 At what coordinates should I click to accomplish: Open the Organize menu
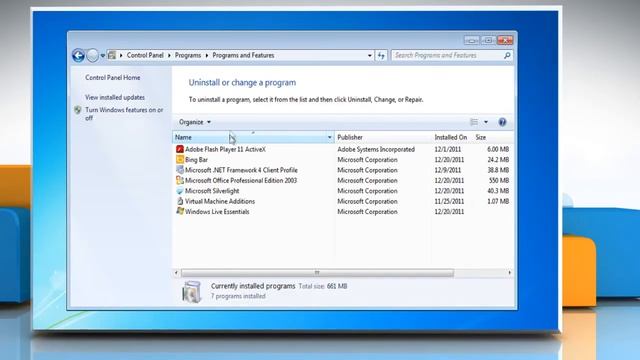(195, 122)
